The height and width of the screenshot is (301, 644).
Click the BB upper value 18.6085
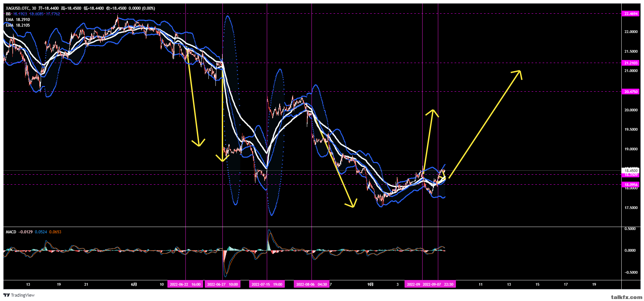36,14
